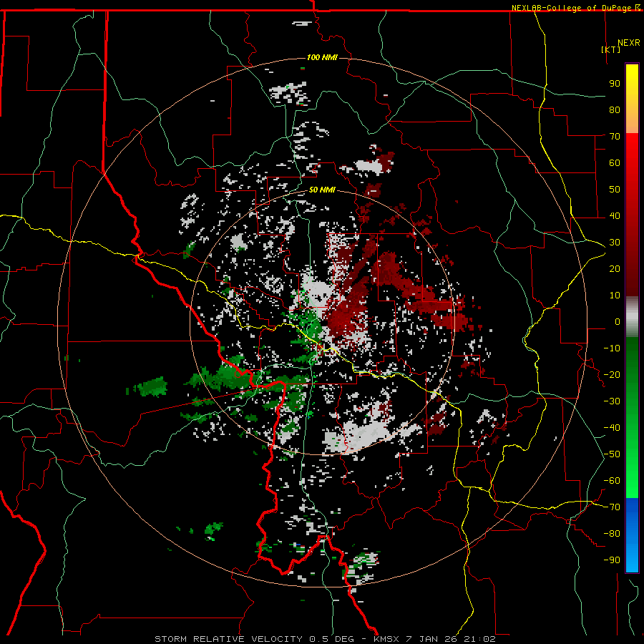This screenshot has height=644, width=644.
Task: Click the light blue bottom color bar segment
Action: coord(632,557)
